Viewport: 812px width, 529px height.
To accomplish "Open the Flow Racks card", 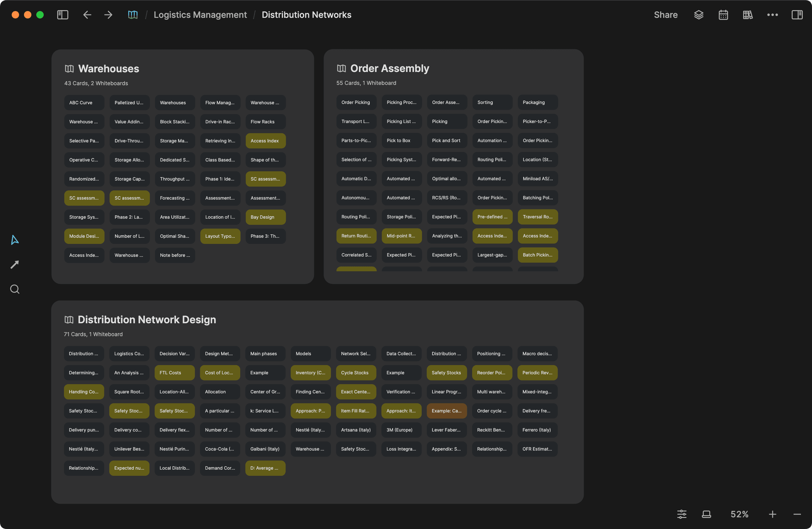I will (x=265, y=122).
